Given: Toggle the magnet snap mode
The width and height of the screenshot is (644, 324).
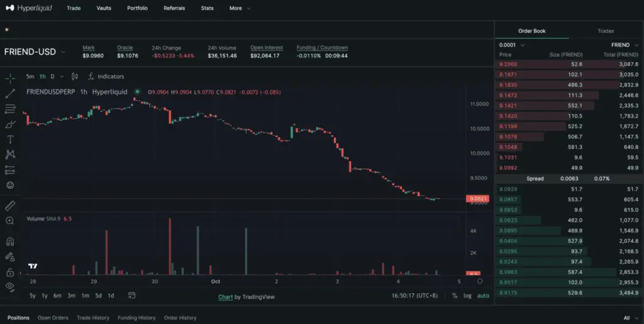Looking at the screenshot, I should (10, 241).
